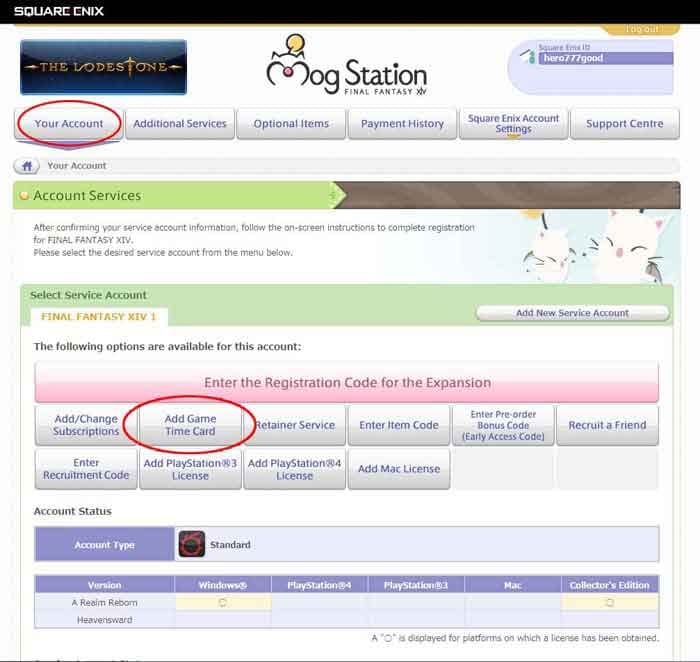The width and height of the screenshot is (700, 662).
Task: Choose Add Game Time Card
Action: pos(190,425)
